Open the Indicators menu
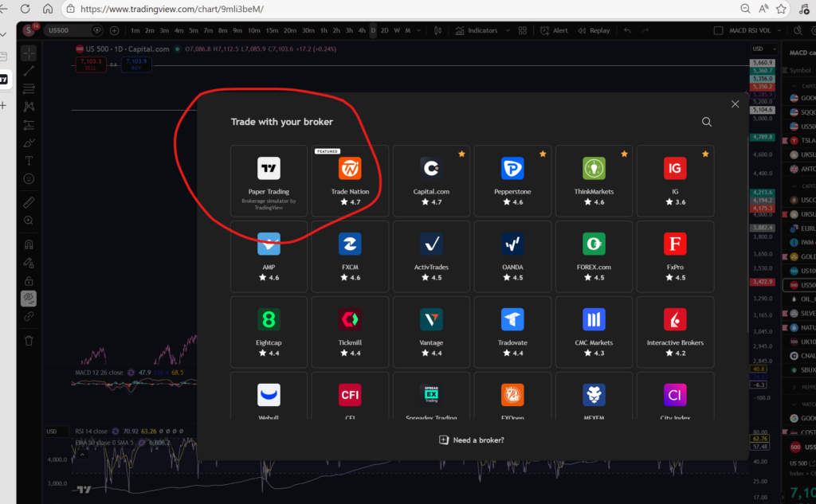 477,31
